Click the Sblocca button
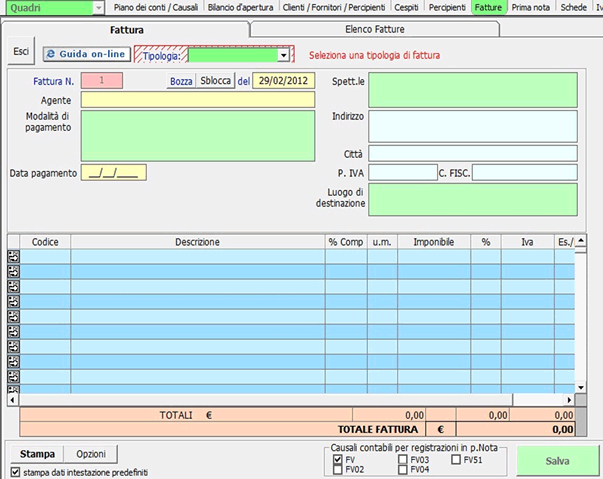Image resolution: width=603 pixels, height=479 pixels. point(215,81)
